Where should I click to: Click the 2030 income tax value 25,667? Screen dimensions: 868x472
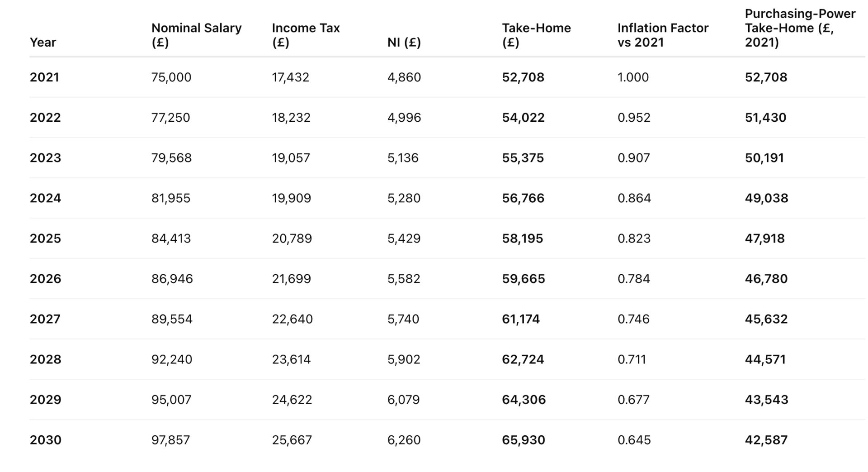[x=292, y=440]
